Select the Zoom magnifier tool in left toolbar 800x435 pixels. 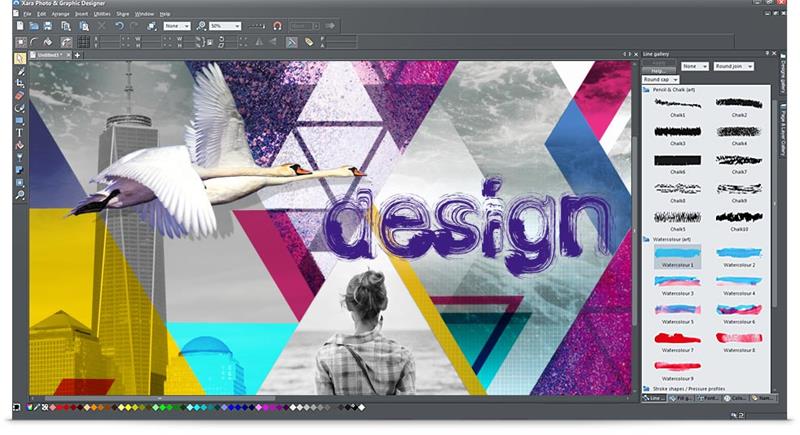point(20,196)
